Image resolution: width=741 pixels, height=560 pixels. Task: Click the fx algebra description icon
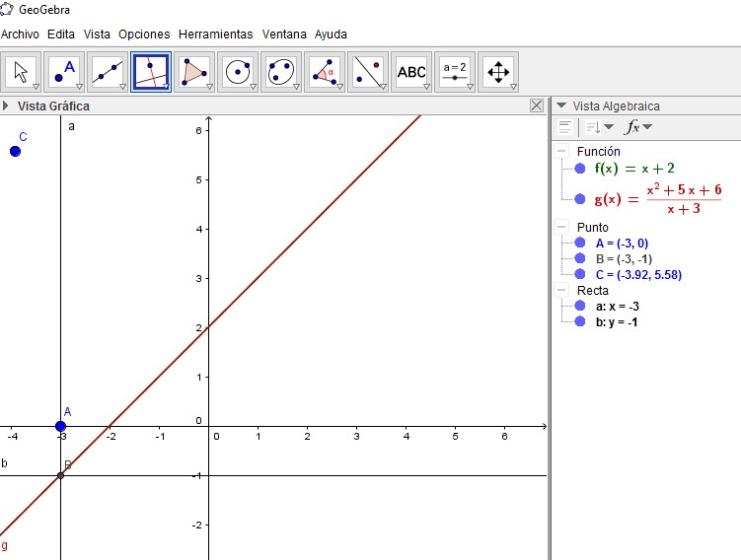[x=632, y=126]
